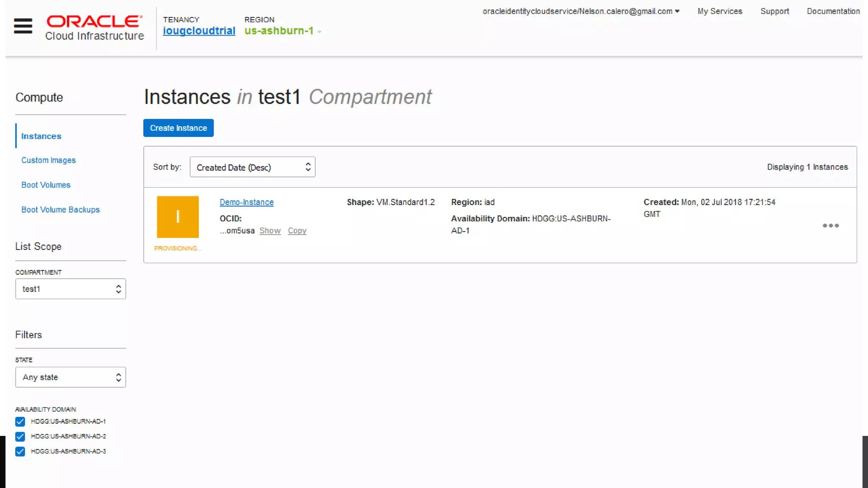Show the full OCID

pos(270,230)
